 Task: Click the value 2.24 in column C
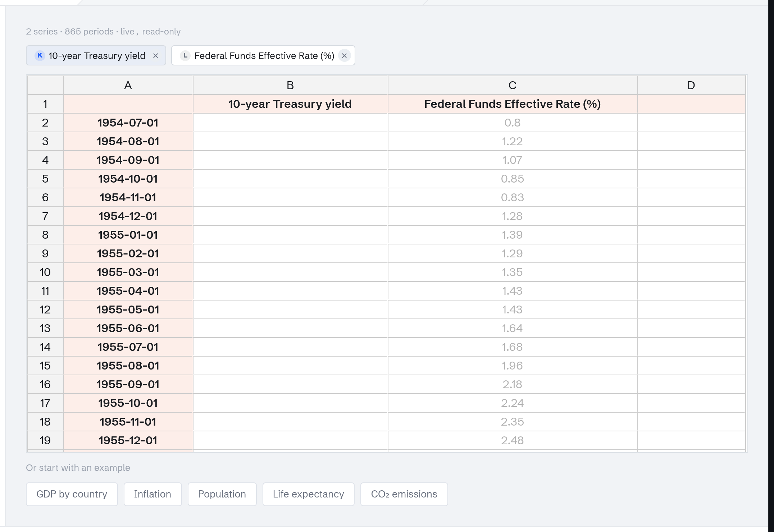513,403
